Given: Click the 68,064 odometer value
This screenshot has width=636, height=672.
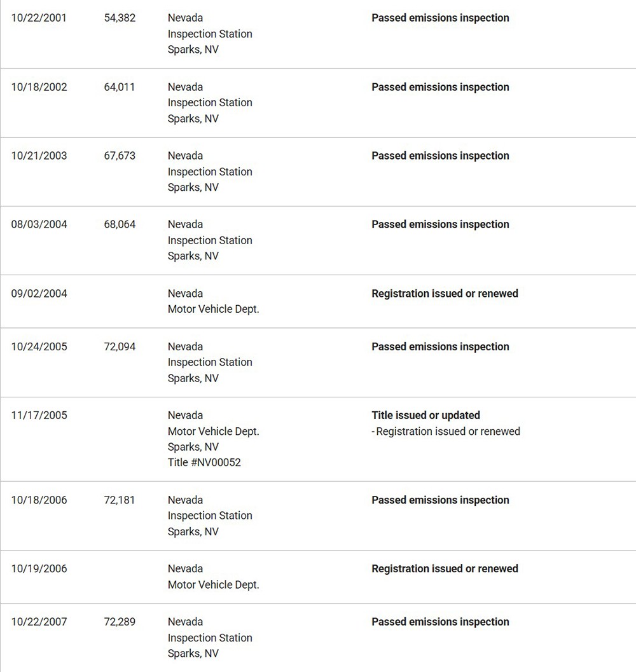Looking at the screenshot, I should tap(120, 224).
